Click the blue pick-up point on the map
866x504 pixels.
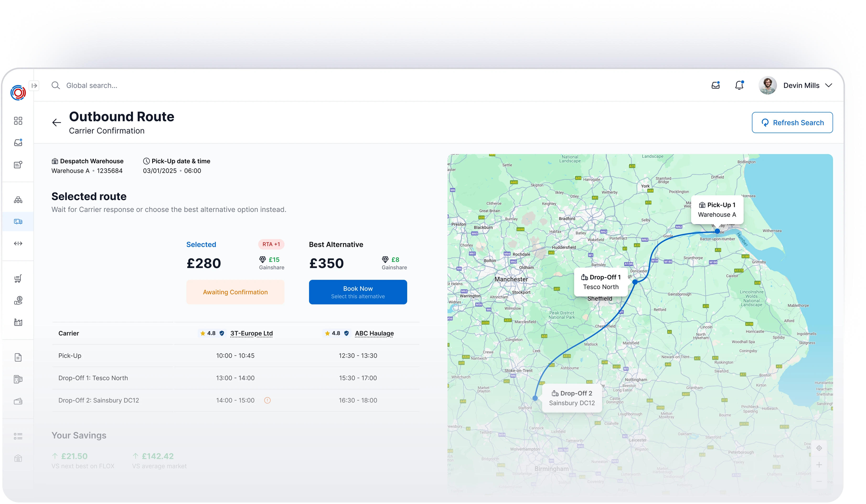(x=717, y=231)
